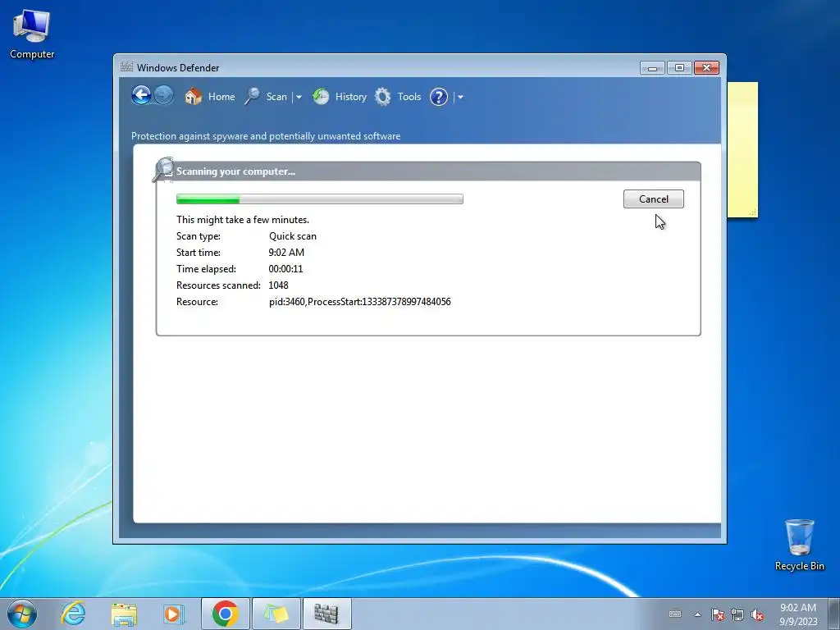
Task: Expand the Scan options dropdown arrow
Action: pyautogui.click(x=299, y=97)
